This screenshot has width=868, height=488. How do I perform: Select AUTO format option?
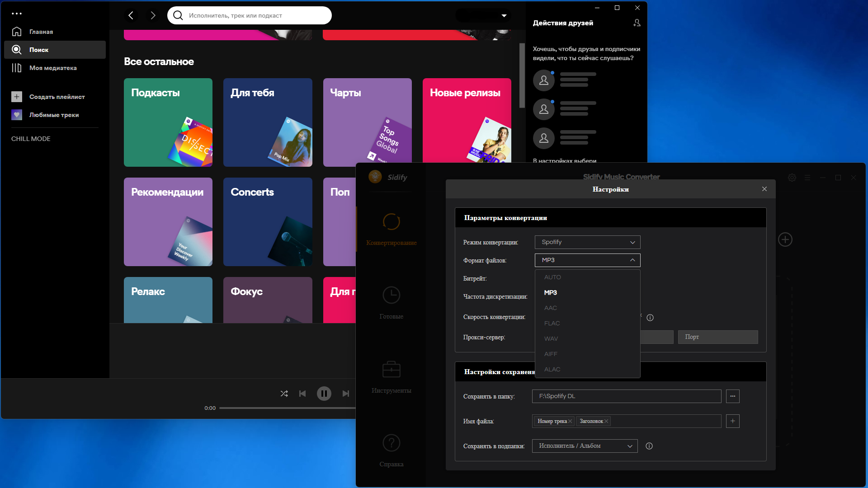tap(587, 277)
